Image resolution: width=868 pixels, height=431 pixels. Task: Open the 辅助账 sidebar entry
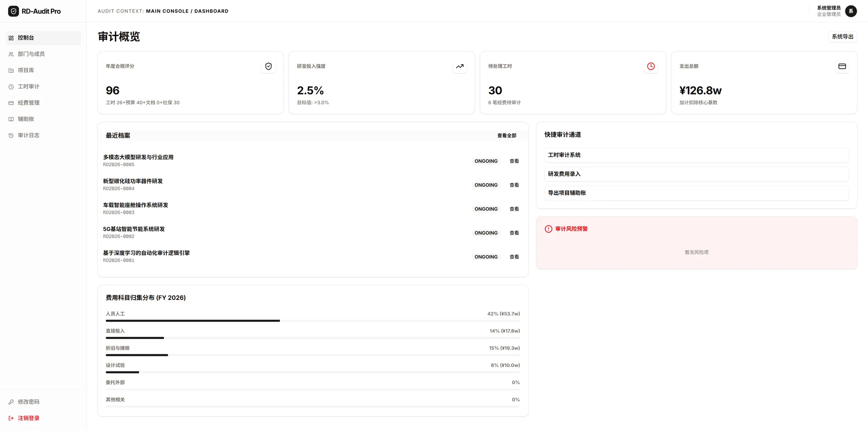click(x=43, y=119)
